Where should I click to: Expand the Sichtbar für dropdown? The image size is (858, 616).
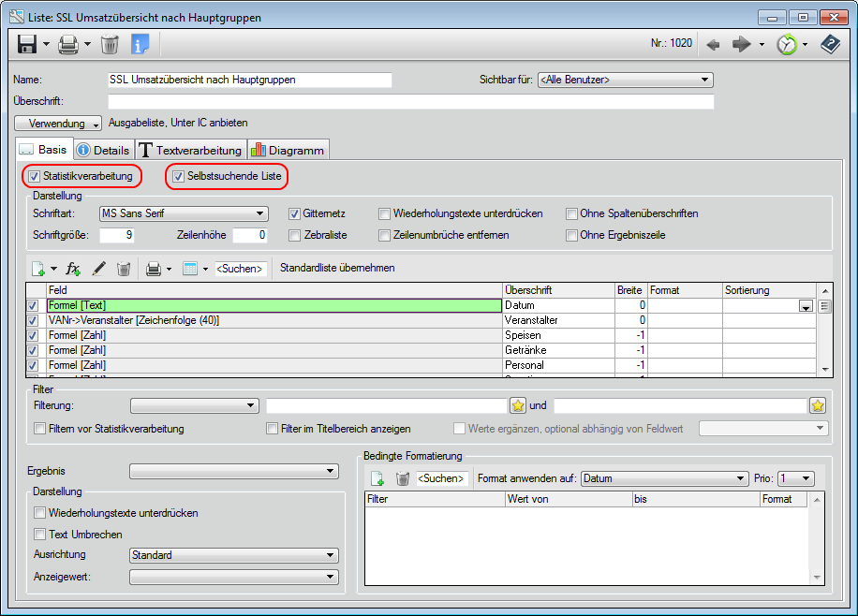coord(625,81)
